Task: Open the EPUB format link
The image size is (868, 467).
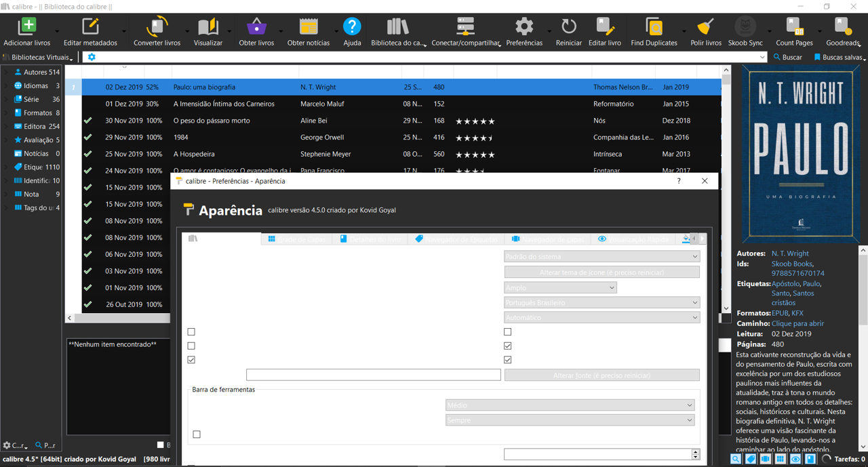Action: click(x=780, y=314)
